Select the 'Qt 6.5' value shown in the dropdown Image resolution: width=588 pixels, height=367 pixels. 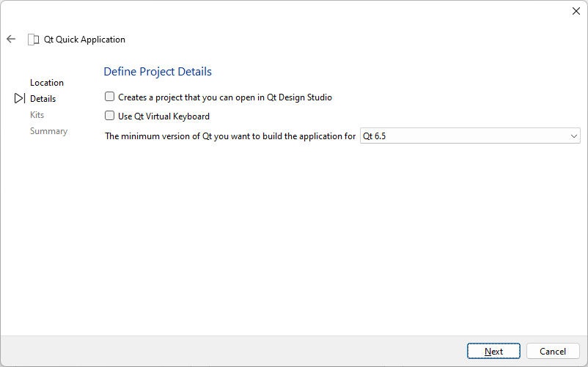(375, 136)
